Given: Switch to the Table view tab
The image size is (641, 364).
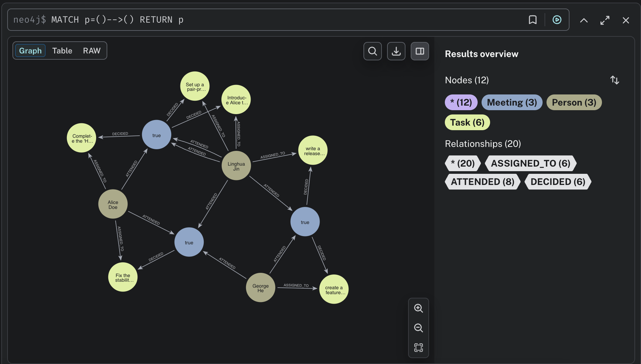Looking at the screenshot, I should click(x=62, y=51).
